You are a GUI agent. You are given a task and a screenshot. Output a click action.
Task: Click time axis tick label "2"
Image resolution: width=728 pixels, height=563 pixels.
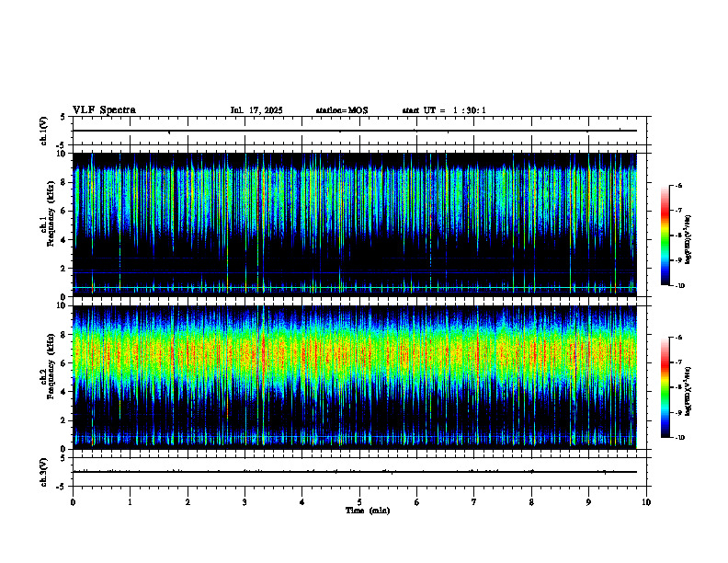188,502
